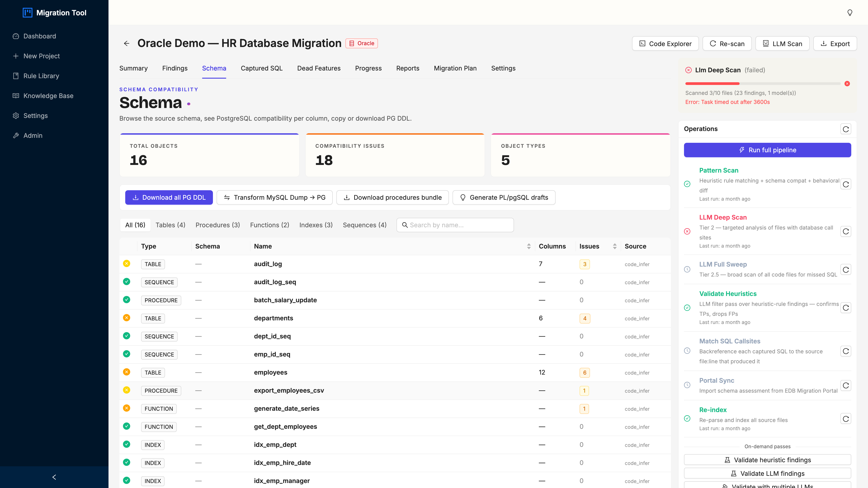The height and width of the screenshot is (488, 868).
Task: Sort by the Name column arrows
Action: [529, 246]
